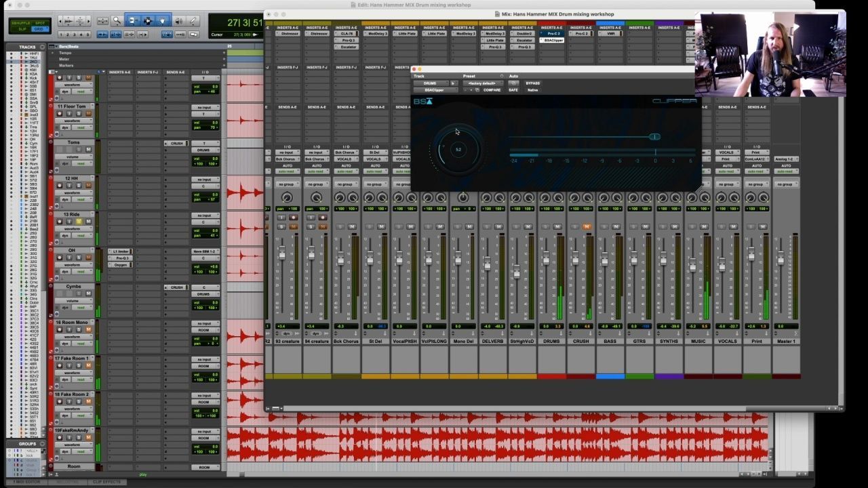Click zoom preset 3 button

pos(74,34)
